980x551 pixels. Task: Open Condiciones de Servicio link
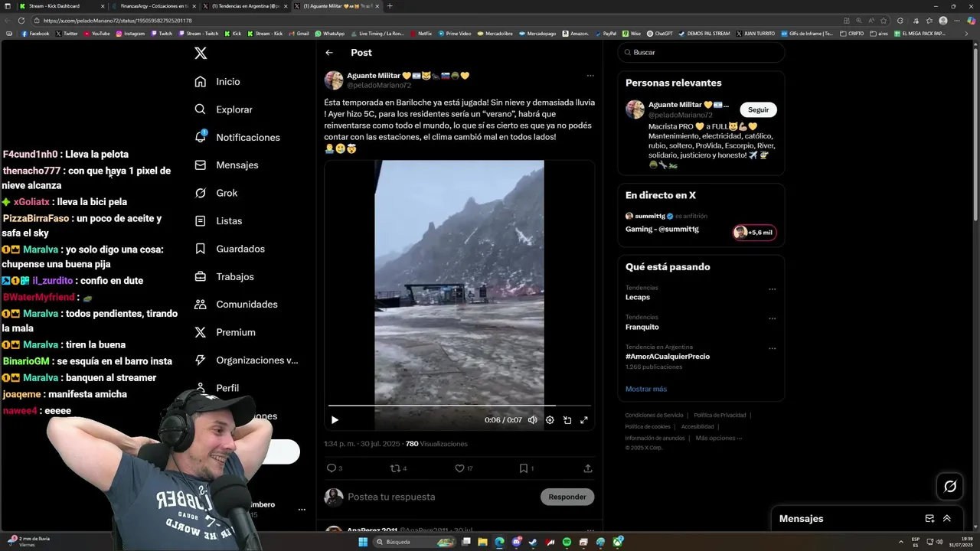655,415
